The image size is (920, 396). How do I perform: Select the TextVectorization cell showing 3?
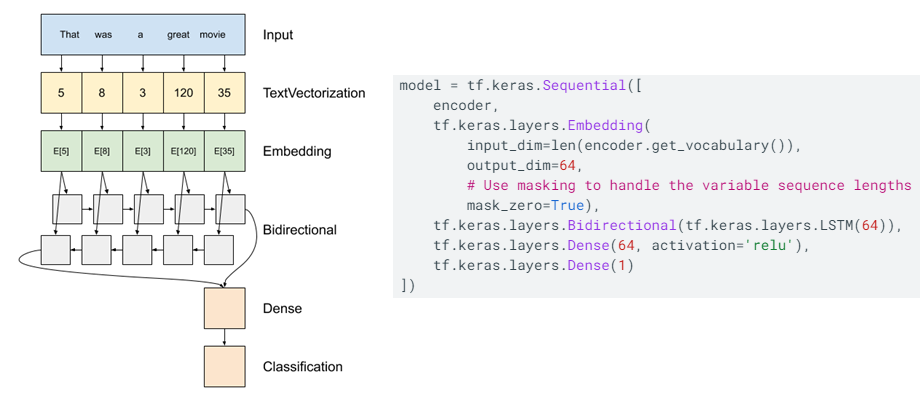(x=143, y=93)
